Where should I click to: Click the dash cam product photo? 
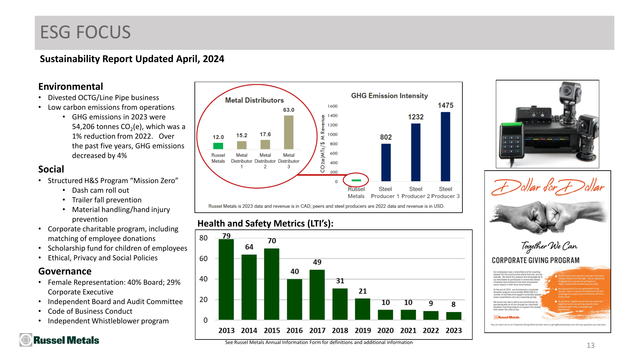pyautogui.click(x=547, y=124)
